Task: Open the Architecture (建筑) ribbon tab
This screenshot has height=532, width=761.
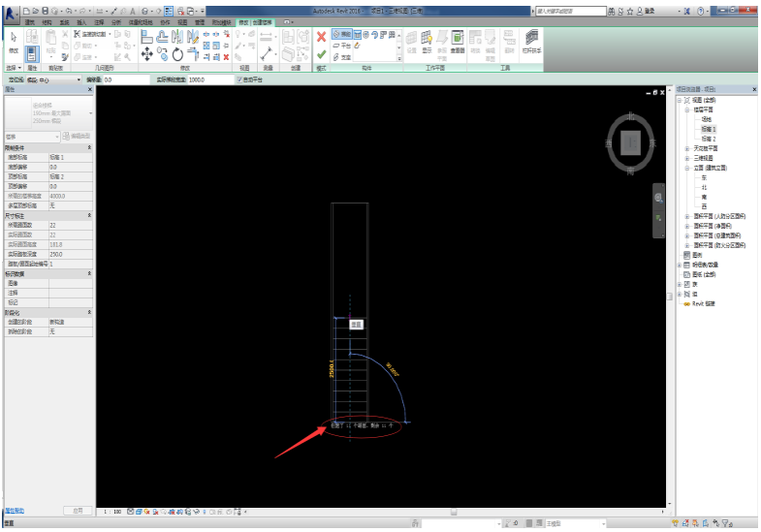Action: pos(29,20)
